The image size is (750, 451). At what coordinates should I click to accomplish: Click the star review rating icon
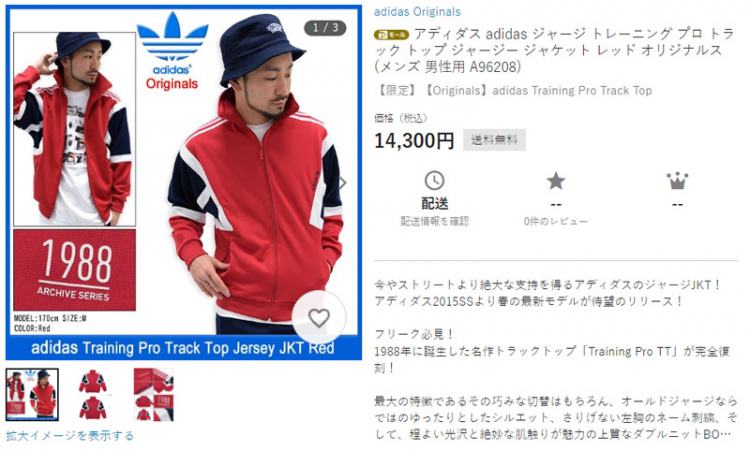[555, 181]
